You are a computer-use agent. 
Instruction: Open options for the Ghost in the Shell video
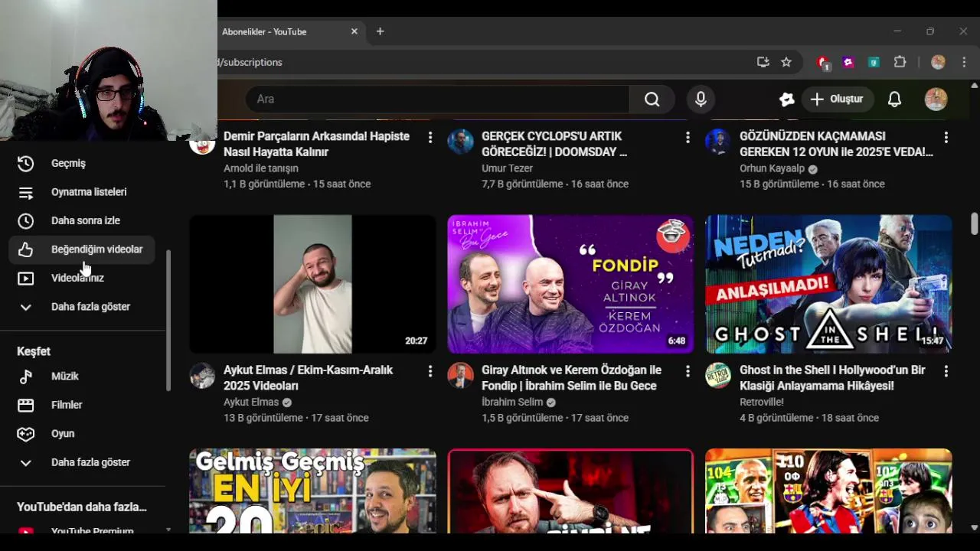point(946,371)
